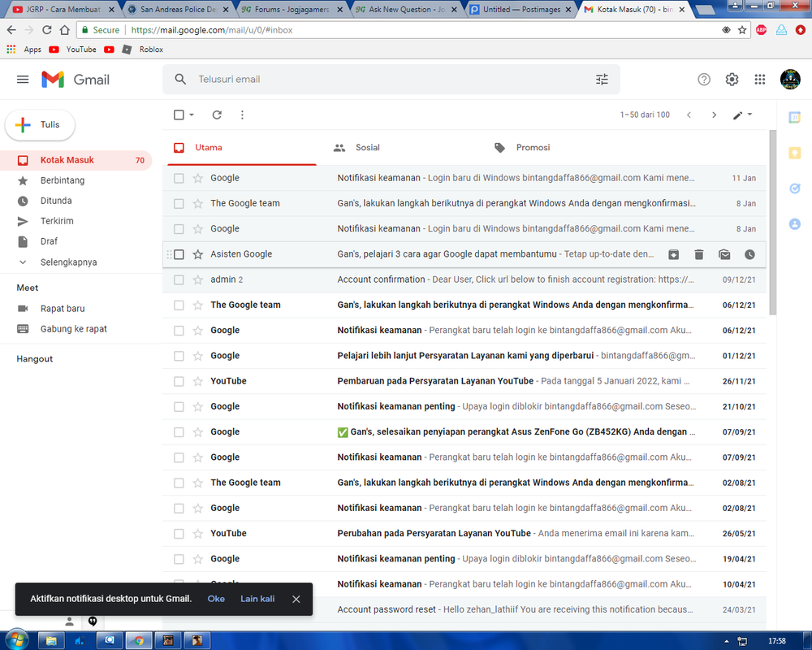Star the Google 21/10/21 email
812x650 pixels.
(x=198, y=406)
